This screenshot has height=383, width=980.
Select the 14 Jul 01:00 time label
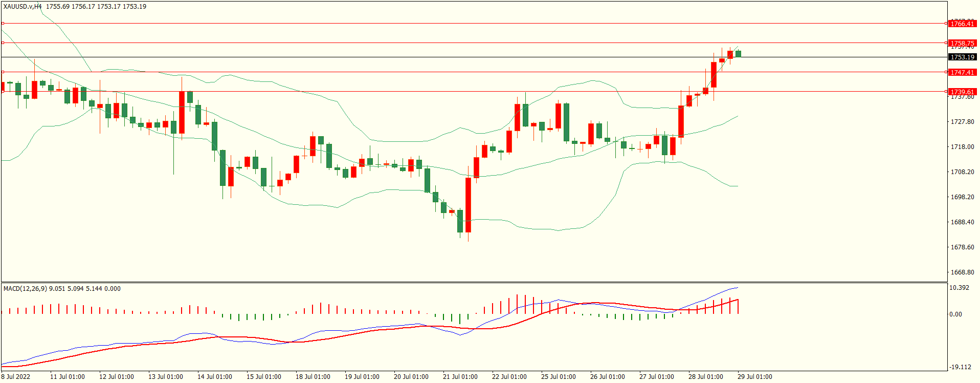[x=214, y=377]
